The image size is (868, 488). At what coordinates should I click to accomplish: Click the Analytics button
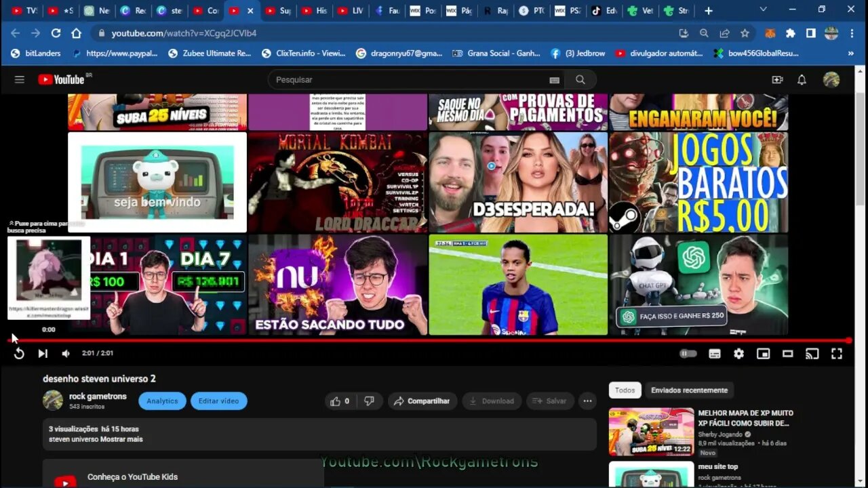tap(162, 401)
